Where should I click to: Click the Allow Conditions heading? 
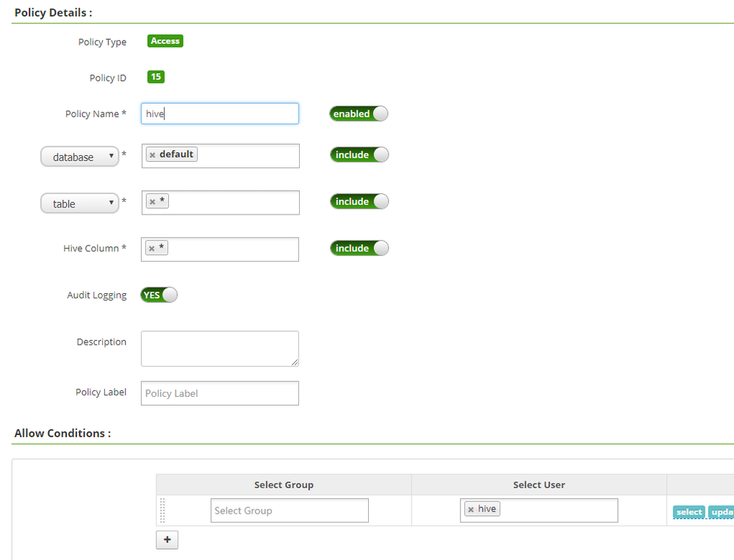[x=62, y=433]
